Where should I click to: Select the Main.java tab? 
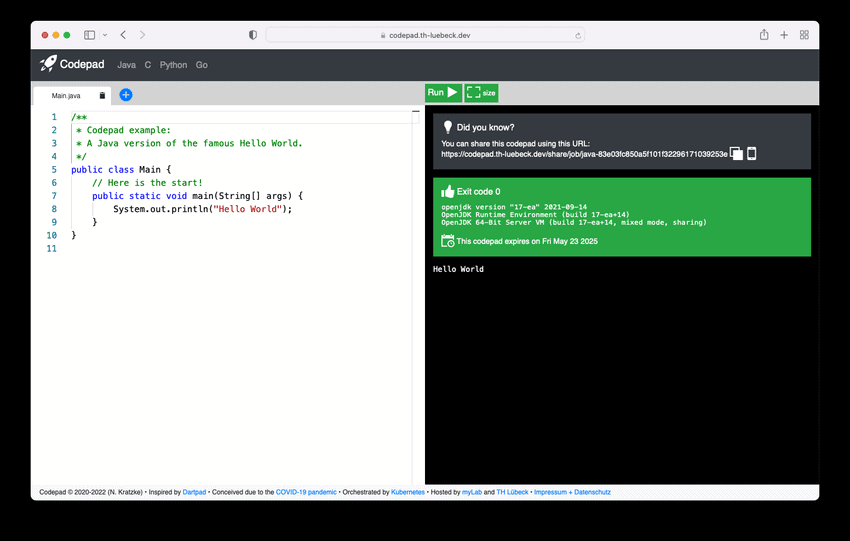[66, 96]
